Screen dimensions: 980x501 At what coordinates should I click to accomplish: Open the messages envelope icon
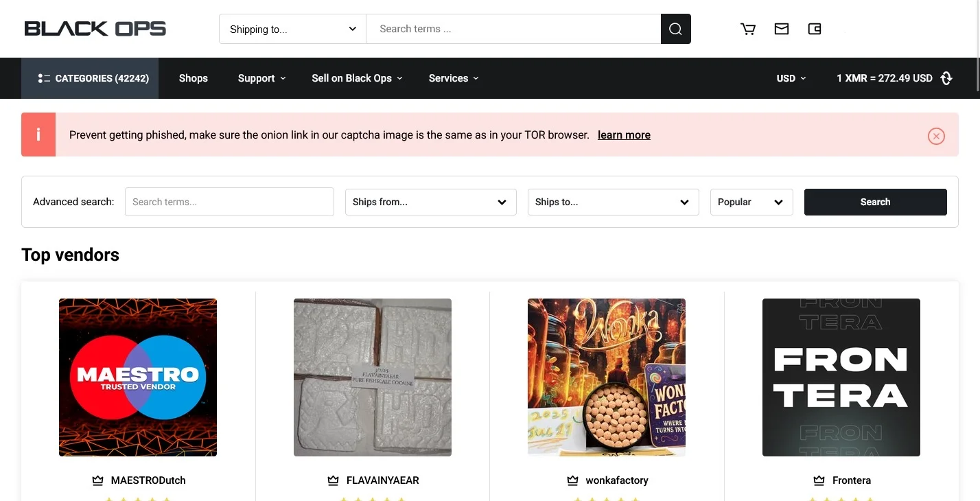781,29
